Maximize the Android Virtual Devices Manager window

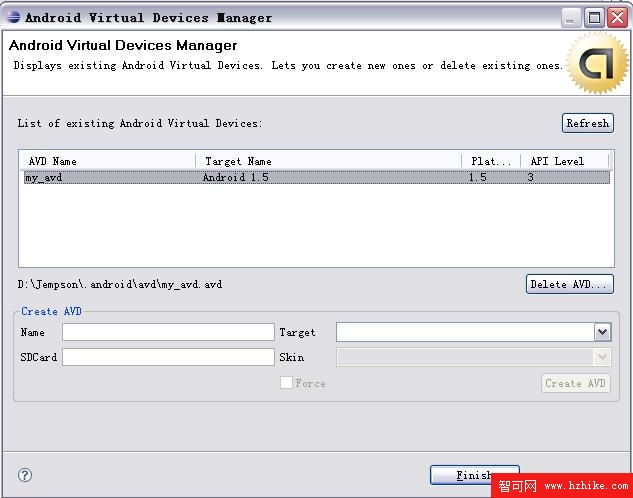(x=594, y=18)
